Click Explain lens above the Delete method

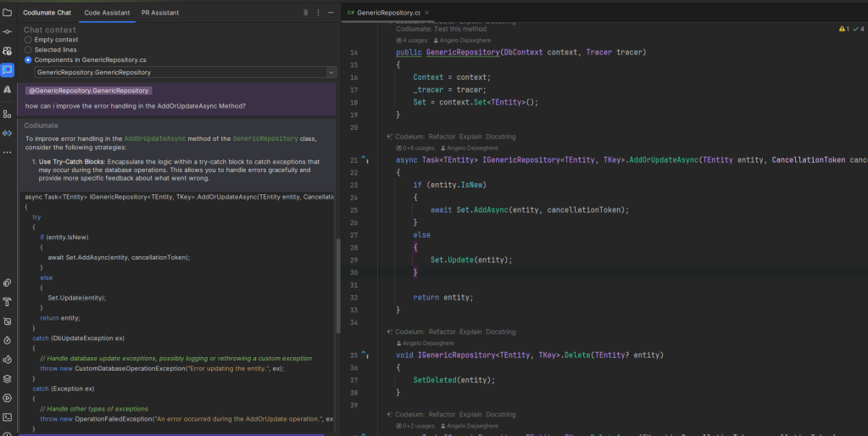470,332
